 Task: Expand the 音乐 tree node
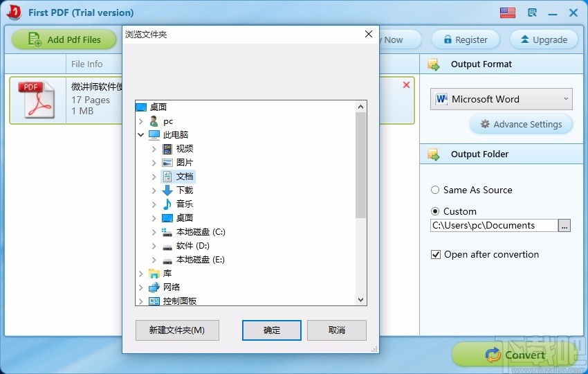tap(154, 204)
